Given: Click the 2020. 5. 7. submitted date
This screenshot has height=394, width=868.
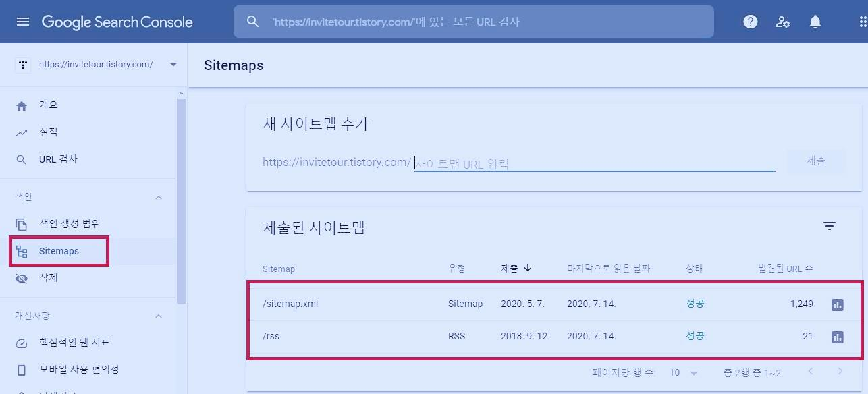Looking at the screenshot, I should click(x=522, y=304).
